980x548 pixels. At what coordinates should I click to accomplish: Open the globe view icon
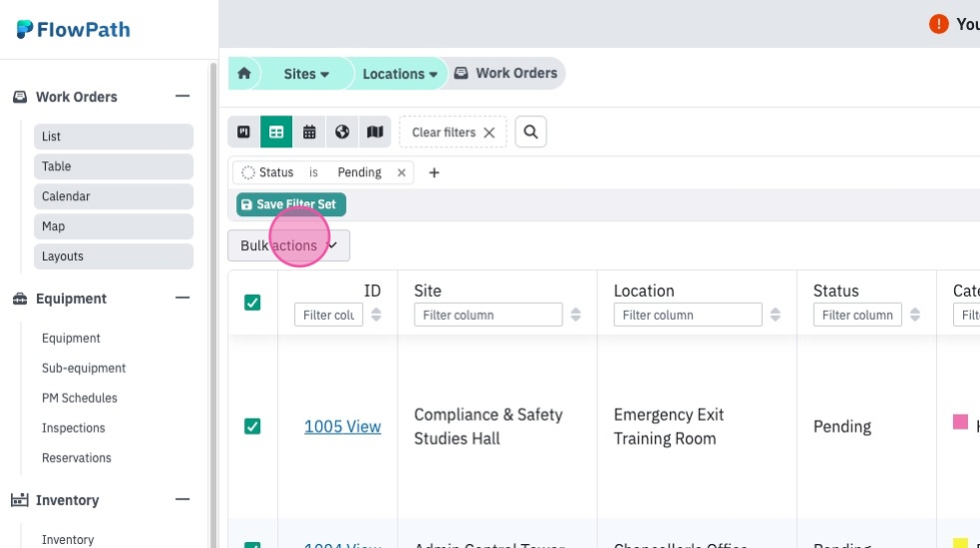342,132
